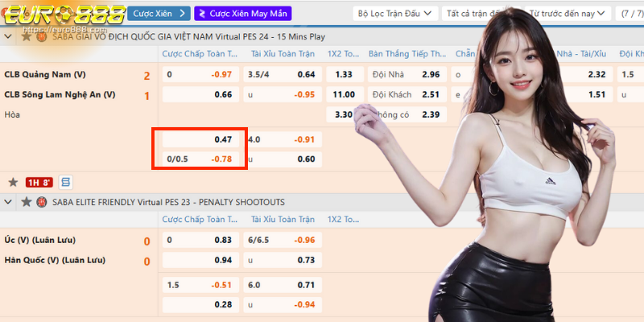The height and width of the screenshot is (322, 644).
Task: Click the star beside the 1H 8' match timer
Action: pos(13,182)
